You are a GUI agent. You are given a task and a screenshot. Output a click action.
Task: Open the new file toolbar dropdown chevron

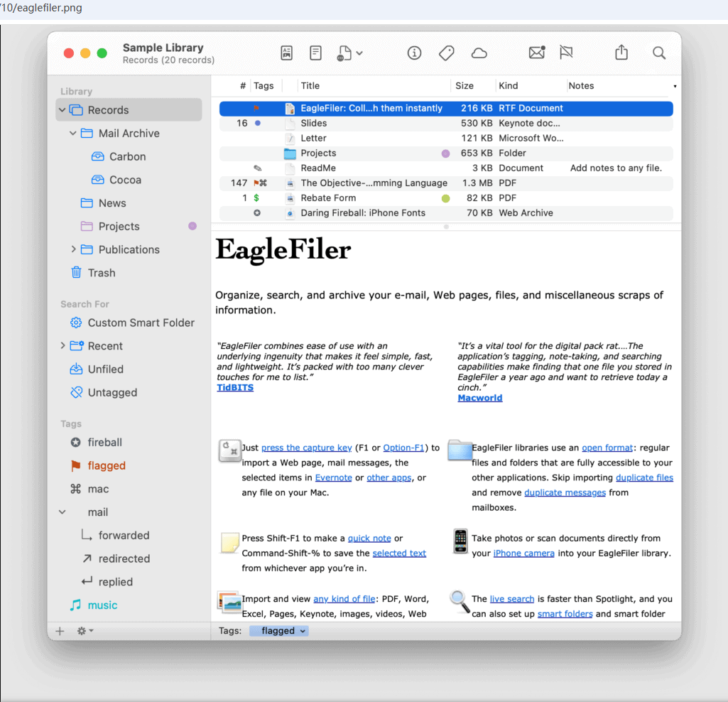pyautogui.click(x=359, y=53)
